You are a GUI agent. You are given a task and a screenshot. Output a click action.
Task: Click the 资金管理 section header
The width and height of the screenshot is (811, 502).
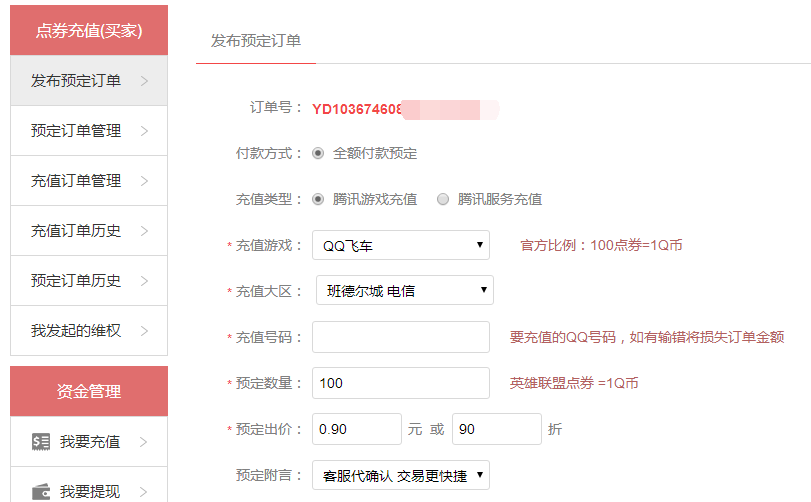[x=89, y=391]
